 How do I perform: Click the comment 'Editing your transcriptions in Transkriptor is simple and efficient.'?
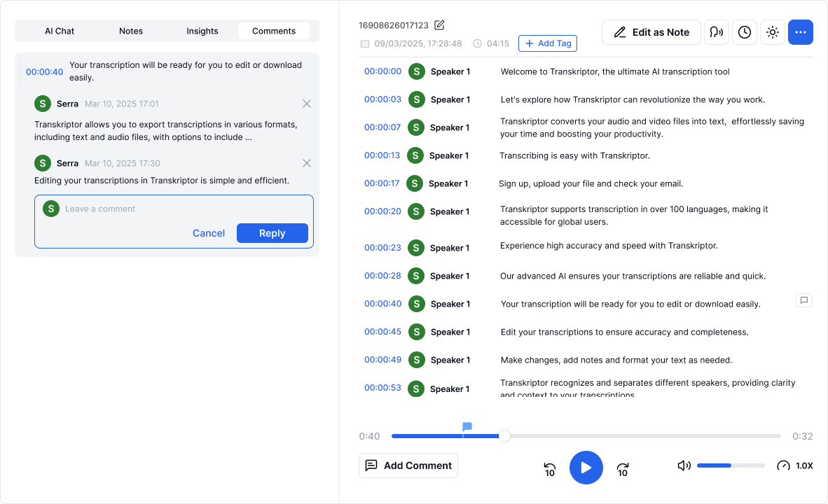point(162,181)
